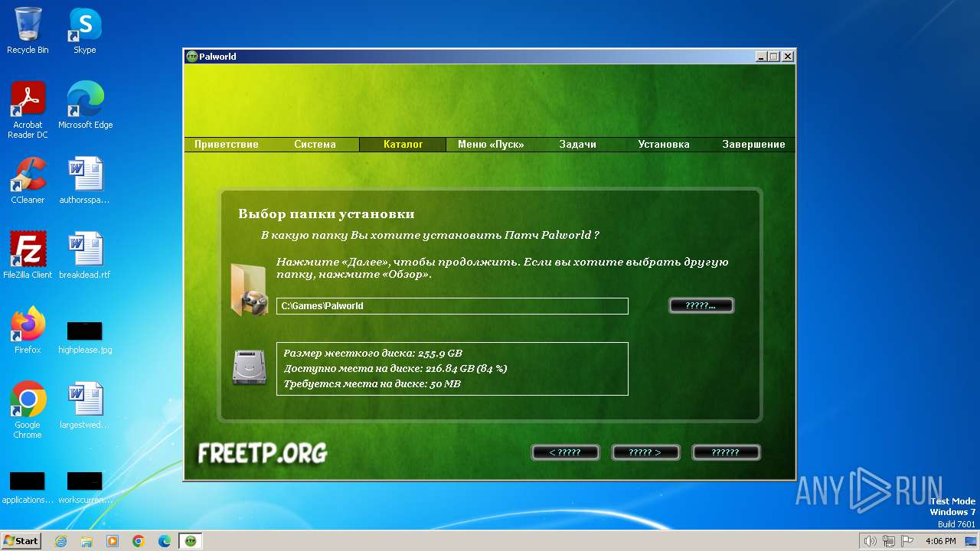
Task: Select the Google Chrome desktop shortcut
Action: click(28, 410)
